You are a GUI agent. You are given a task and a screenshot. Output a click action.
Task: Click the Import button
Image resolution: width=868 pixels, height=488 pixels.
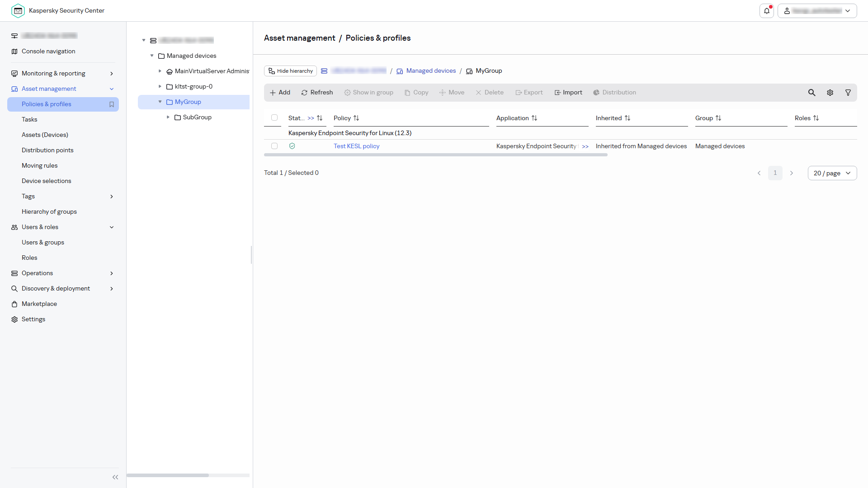pos(569,93)
